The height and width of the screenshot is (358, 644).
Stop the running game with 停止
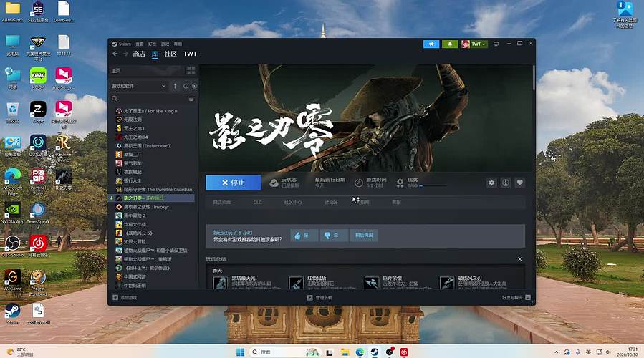[x=234, y=183]
